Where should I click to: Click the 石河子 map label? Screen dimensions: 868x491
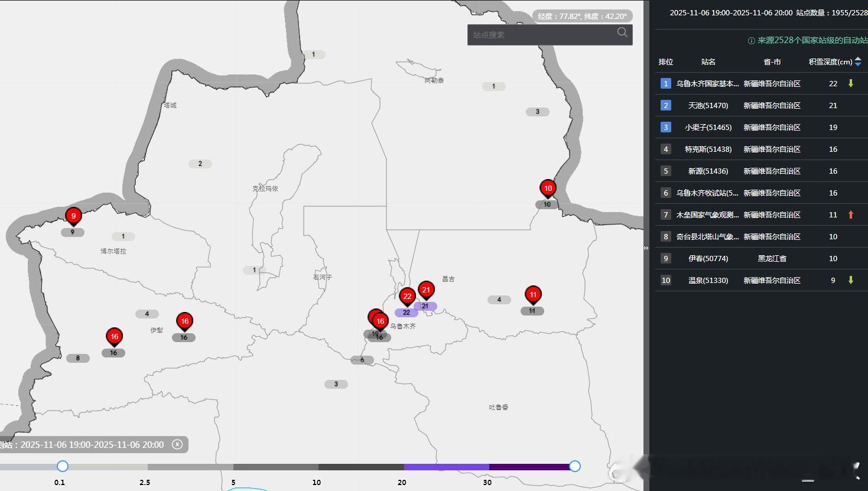point(323,277)
